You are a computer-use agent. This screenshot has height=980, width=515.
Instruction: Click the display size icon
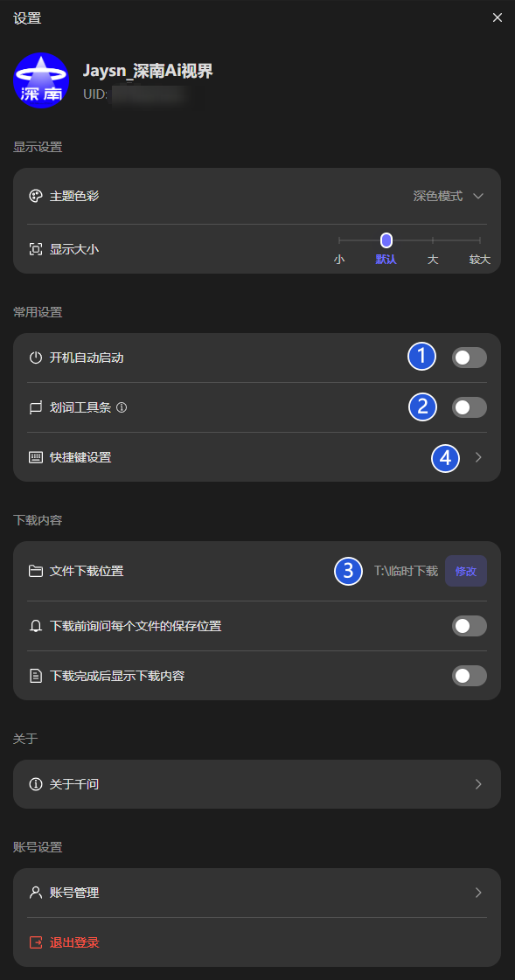tap(35, 248)
